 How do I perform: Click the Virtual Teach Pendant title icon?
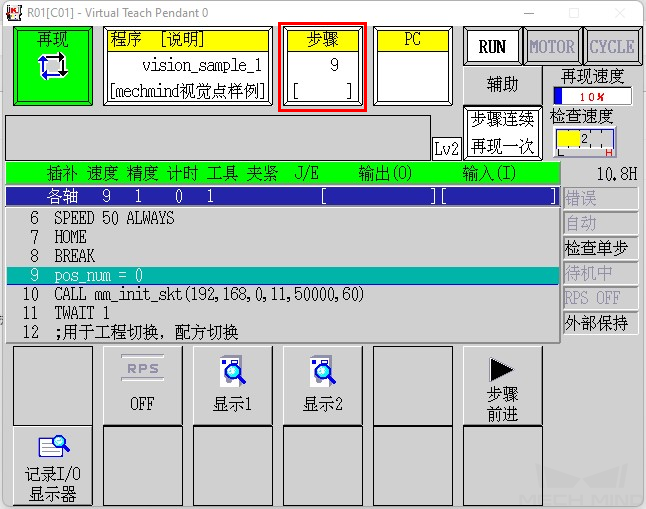coord(14,13)
